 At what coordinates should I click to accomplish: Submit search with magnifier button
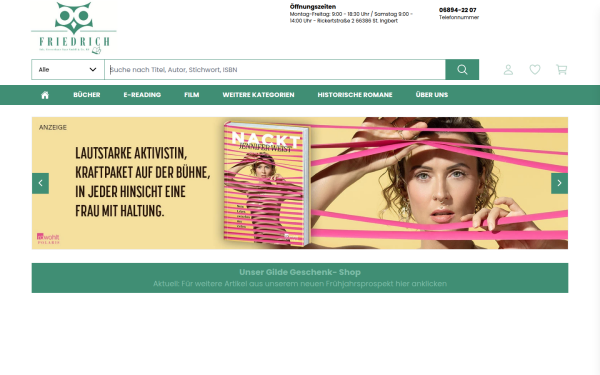[462, 70]
